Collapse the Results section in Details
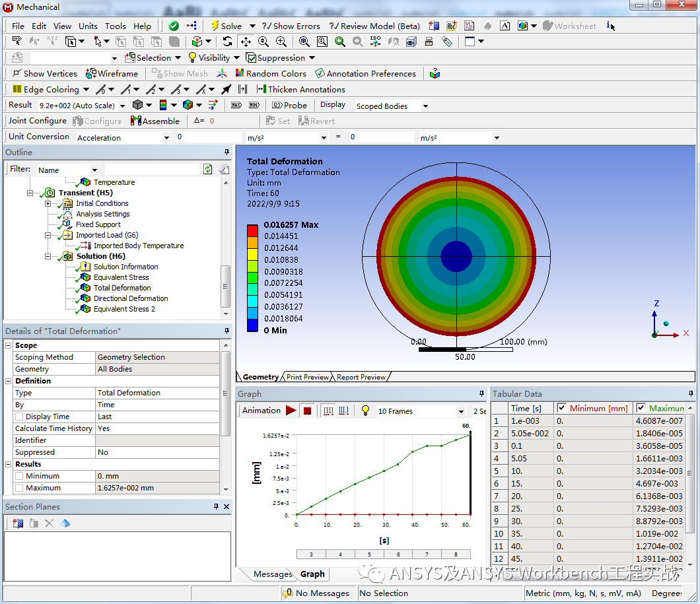The height and width of the screenshot is (604, 700). 9,464
